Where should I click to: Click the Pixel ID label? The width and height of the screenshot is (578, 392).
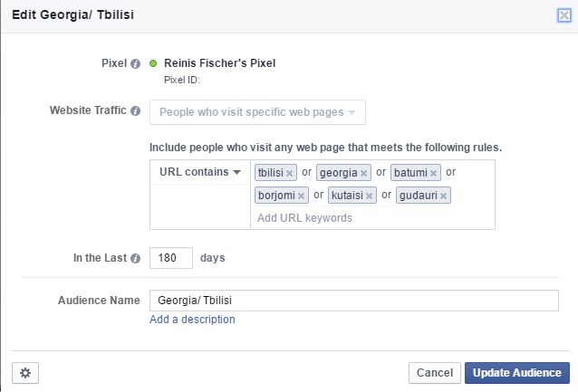[182, 80]
